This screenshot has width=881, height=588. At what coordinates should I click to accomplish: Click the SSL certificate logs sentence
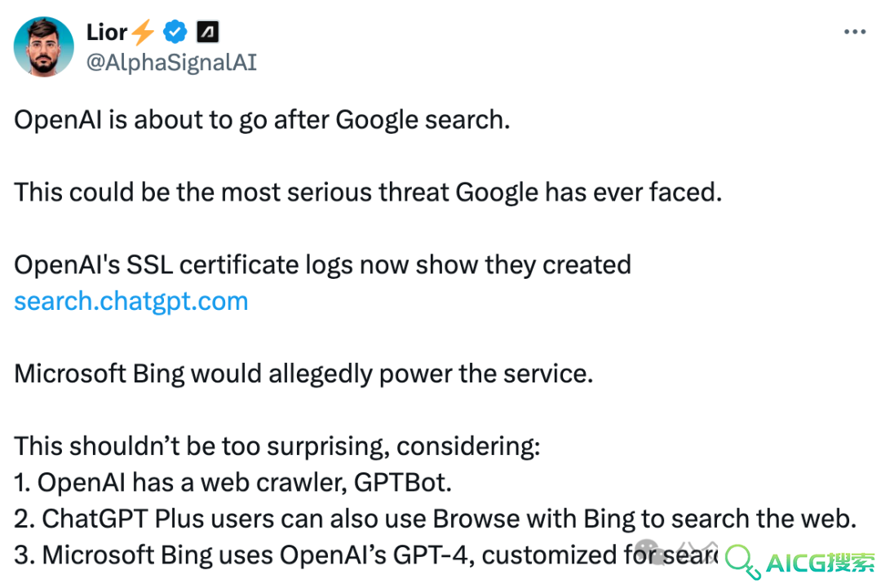click(x=322, y=265)
